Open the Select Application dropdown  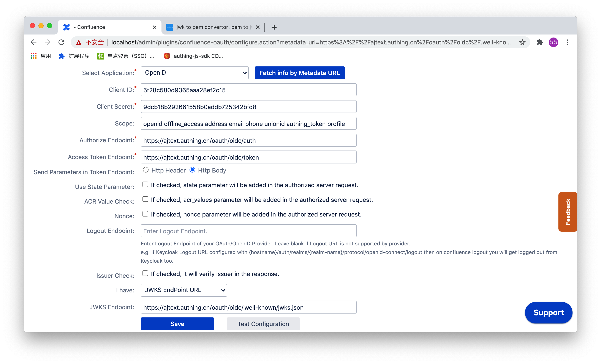click(x=195, y=73)
